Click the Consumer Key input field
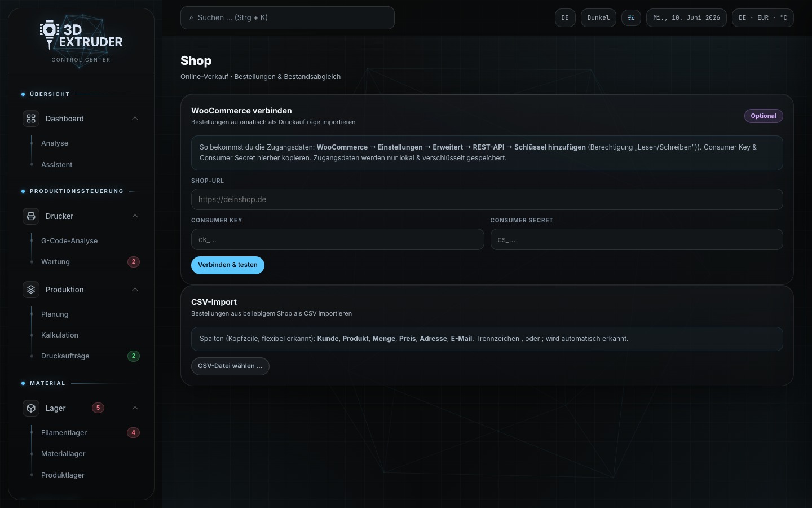Viewport: 812px width, 508px height. click(338, 239)
